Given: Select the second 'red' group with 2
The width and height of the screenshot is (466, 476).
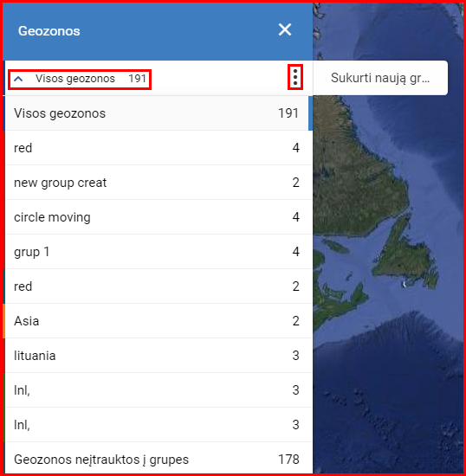Looking at the screenshot, I should click(x=159, y=286).
